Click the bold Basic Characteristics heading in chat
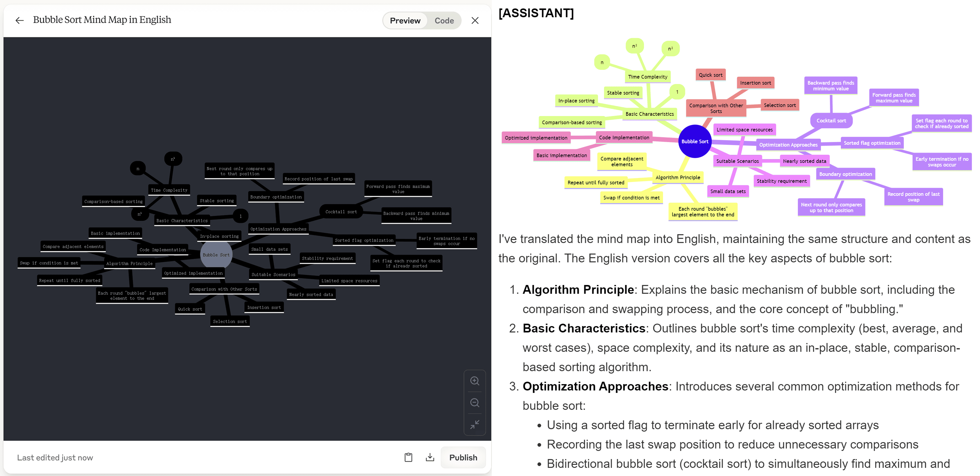 point(583,329)
